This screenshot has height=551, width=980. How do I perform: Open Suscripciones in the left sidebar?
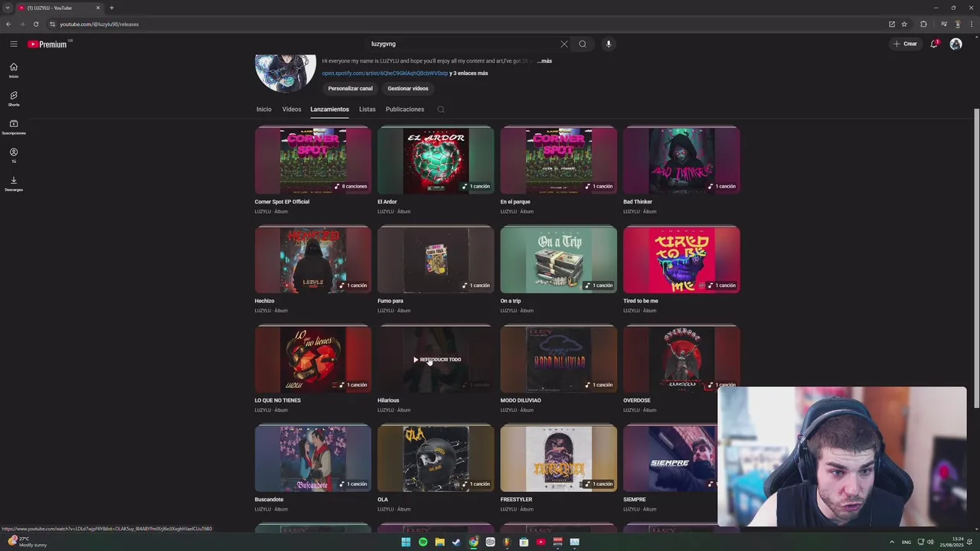(x=14, y=127)
